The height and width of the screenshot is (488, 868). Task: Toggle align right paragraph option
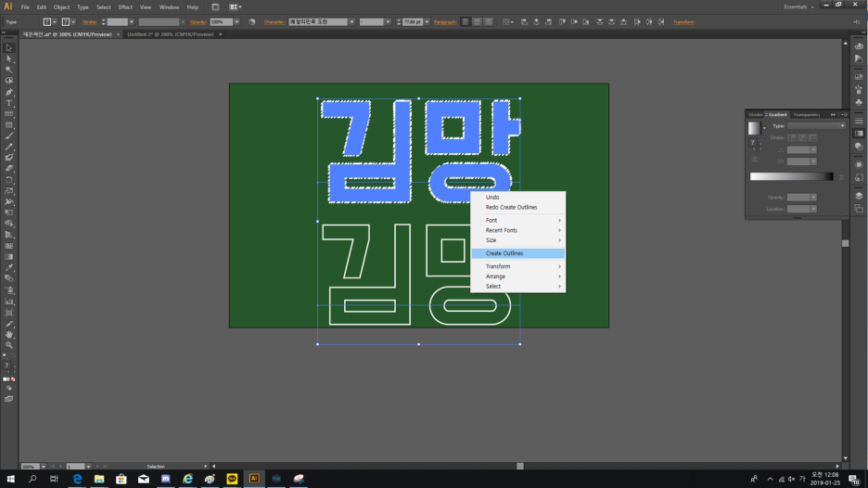pyautogui.click(x=489, y=21)
